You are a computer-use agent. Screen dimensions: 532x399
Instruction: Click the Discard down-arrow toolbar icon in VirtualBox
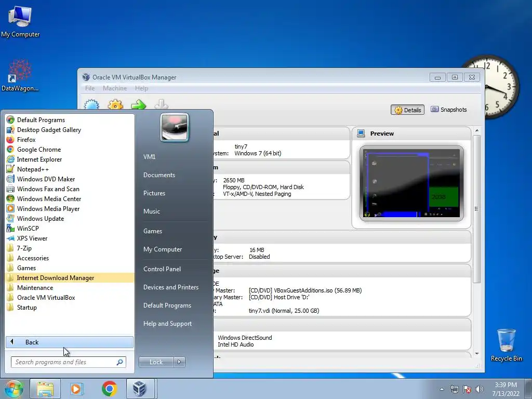[162, 104]
